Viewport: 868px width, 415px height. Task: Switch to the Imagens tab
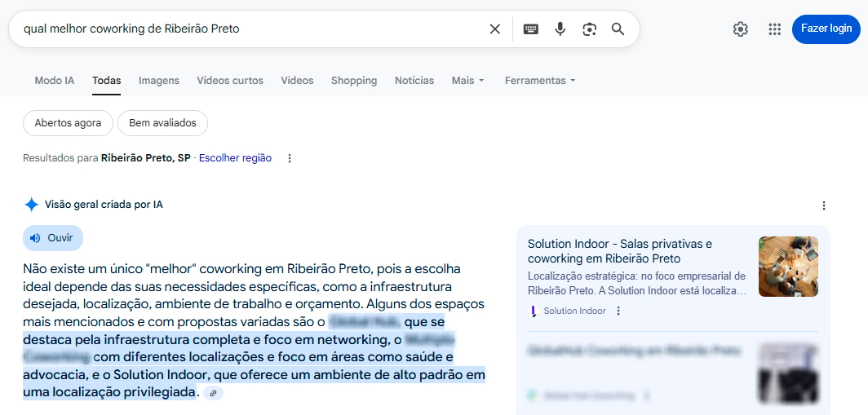point(159,81)
